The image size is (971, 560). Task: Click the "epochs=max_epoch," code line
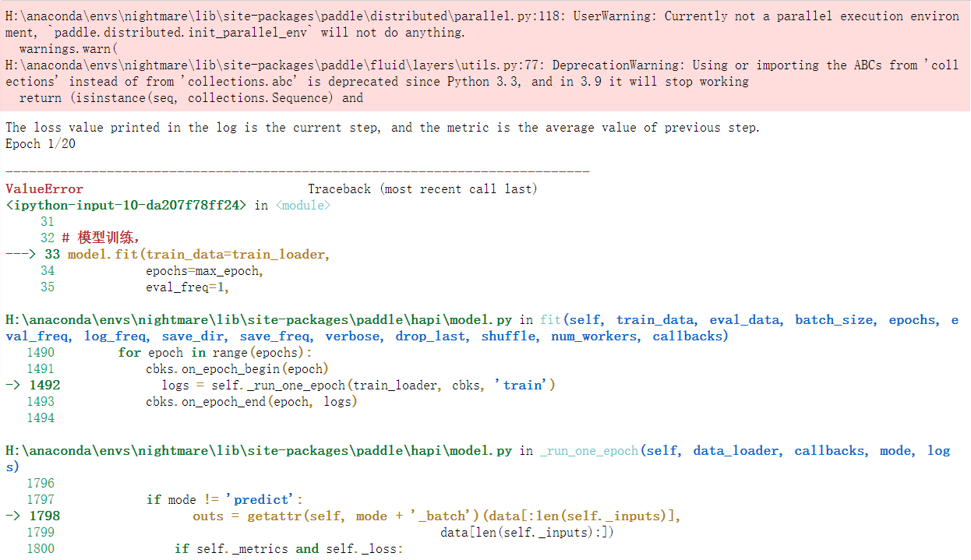tap(205, 271)
